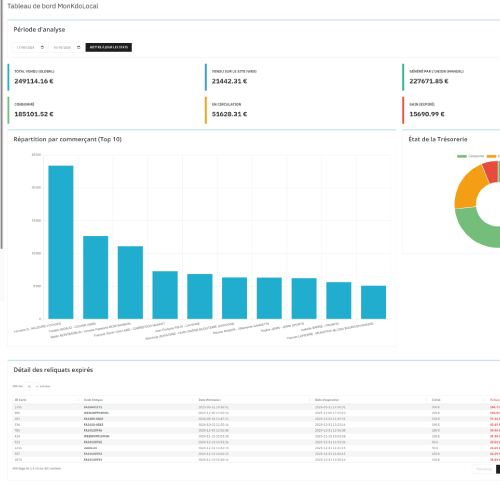Click the last visible row of reliquats table
Screen dimensions: 500x500
[257, 460]
